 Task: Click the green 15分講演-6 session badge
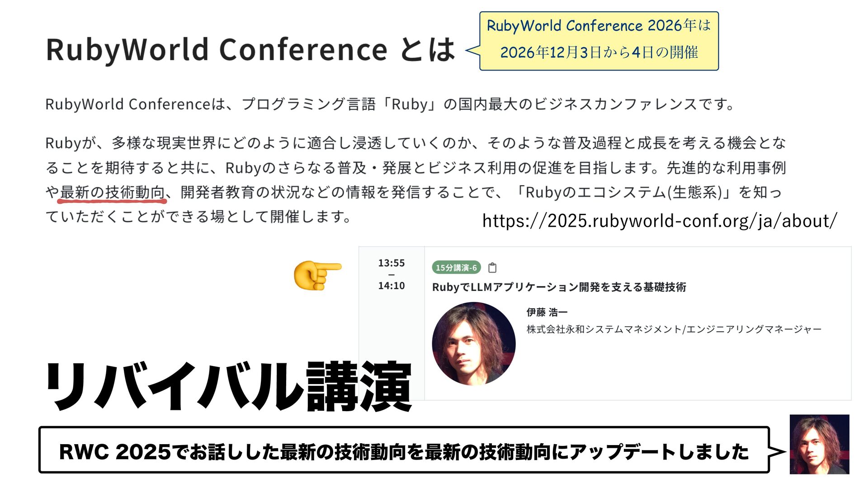[456, 267]
